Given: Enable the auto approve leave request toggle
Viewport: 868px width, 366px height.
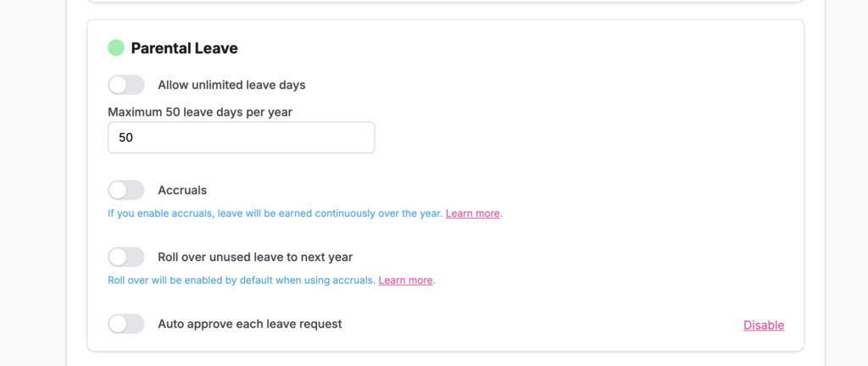Looking at the screenshot, I should (126, 324).
